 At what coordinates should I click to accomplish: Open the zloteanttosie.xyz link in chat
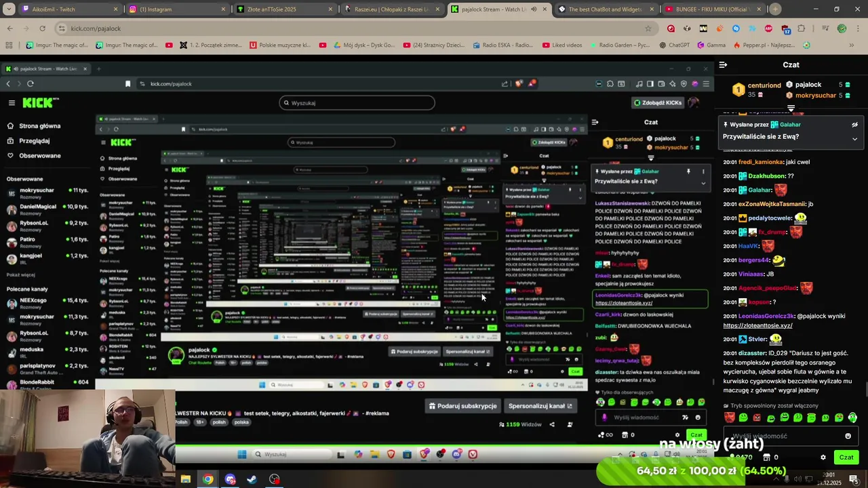click(757, 325)
